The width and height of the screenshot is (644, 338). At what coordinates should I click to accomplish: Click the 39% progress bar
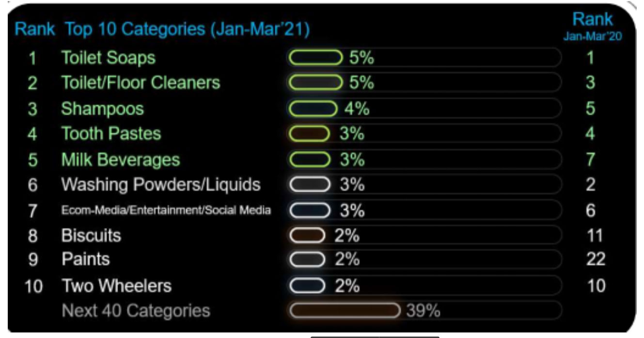[x=345, y=311]
